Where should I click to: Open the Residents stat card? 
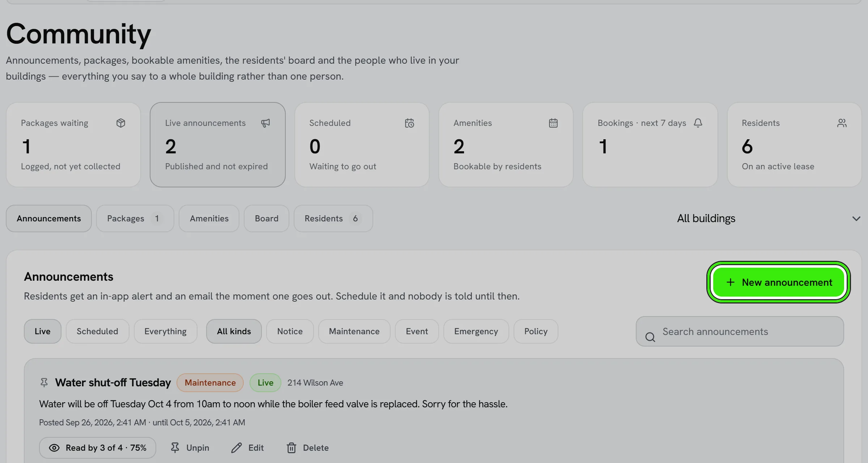click(795, 145)
